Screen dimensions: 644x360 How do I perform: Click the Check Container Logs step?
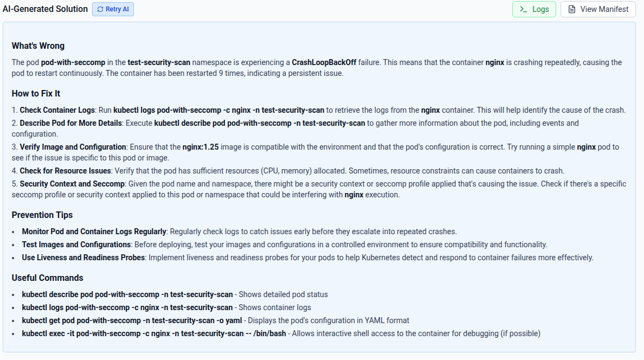click(x=57, y=110)
